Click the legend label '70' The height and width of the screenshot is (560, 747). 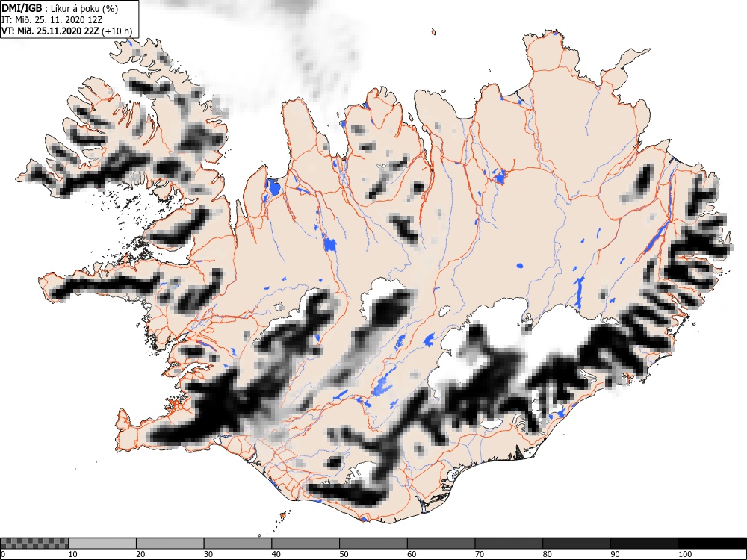click(480, 554)
